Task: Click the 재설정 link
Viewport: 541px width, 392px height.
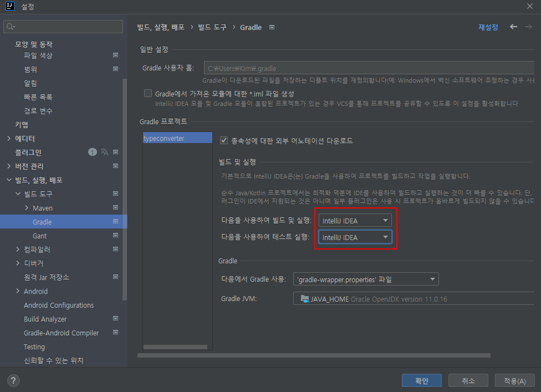Action: pyautogui.click(x=488, y=27)
